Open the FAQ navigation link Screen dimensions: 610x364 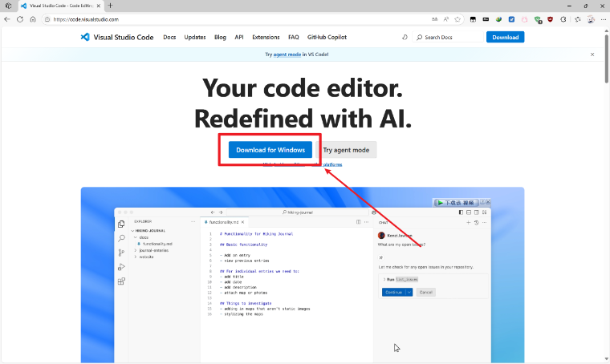(293, 38)
